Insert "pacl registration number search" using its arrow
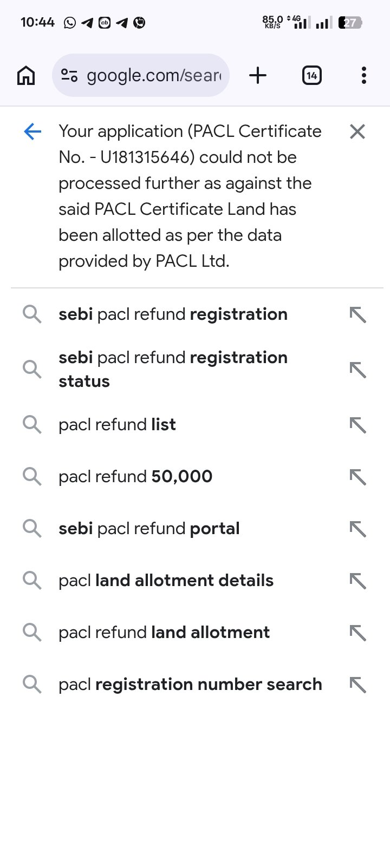390x868 pixels. (357, 685)
